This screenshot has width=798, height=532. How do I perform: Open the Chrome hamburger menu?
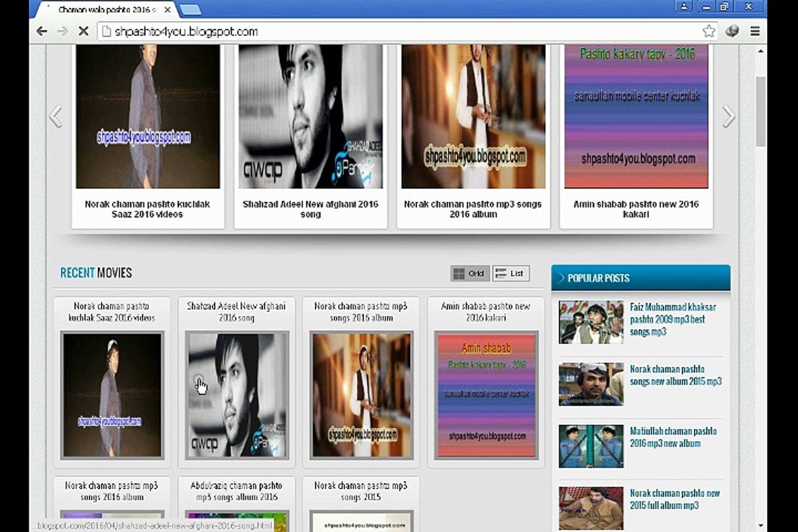point(755,31)
